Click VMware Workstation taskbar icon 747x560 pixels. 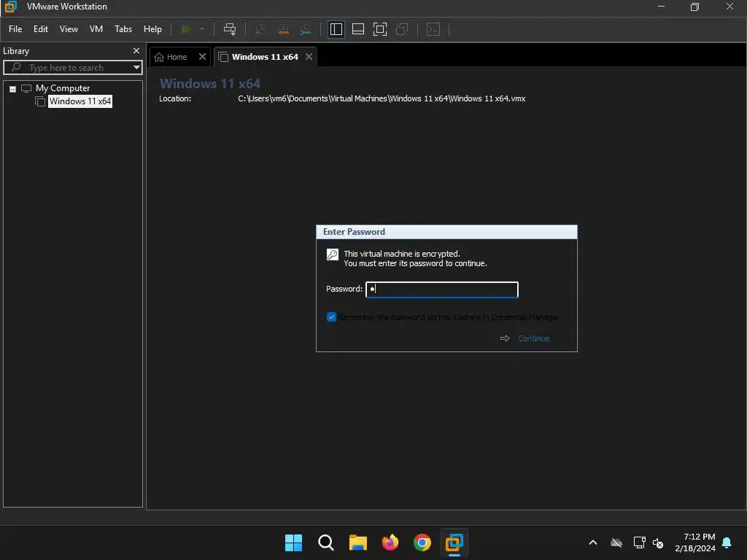point(454,542)
